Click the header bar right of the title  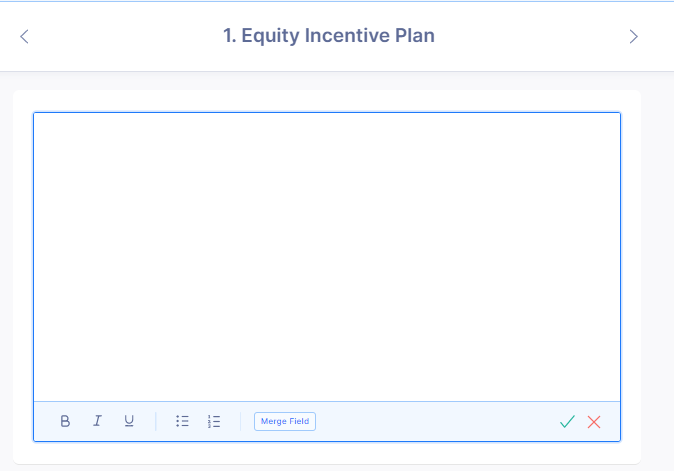point(530,36)
